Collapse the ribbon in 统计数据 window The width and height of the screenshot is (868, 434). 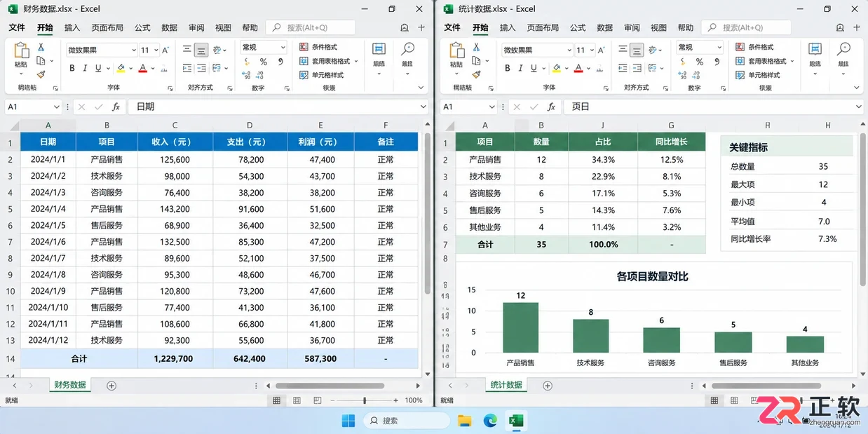click(x=857, y=88)
